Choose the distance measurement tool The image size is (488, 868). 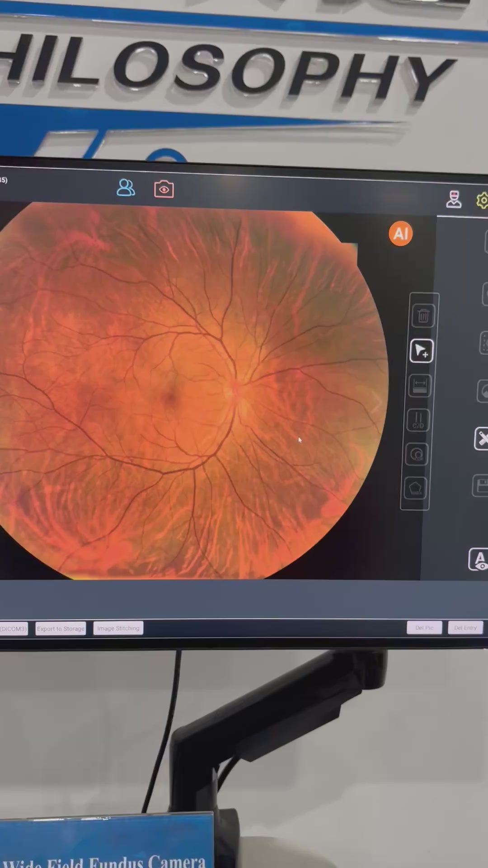point(420,386)
